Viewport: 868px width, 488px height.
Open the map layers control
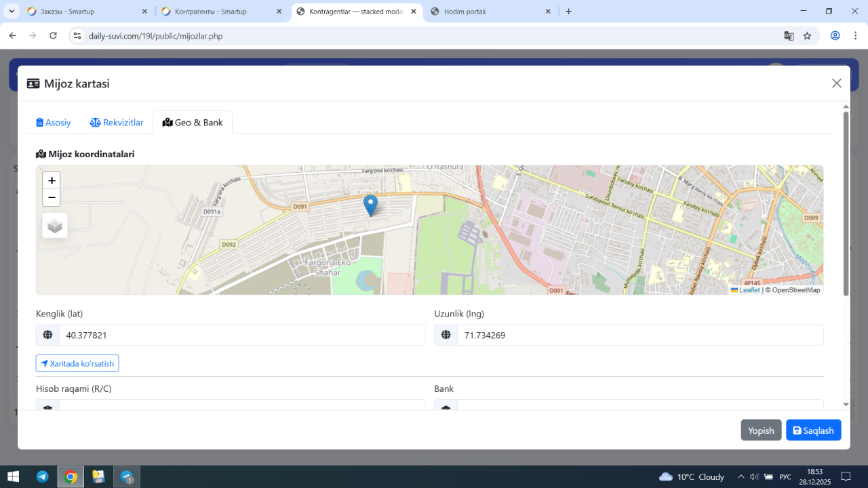pos(55,226)
